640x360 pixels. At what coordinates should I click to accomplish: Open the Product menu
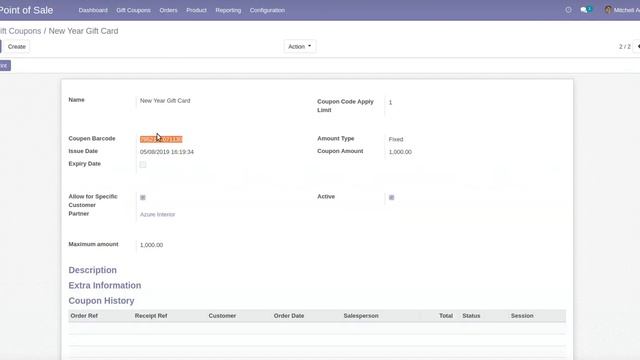(196, 10)
